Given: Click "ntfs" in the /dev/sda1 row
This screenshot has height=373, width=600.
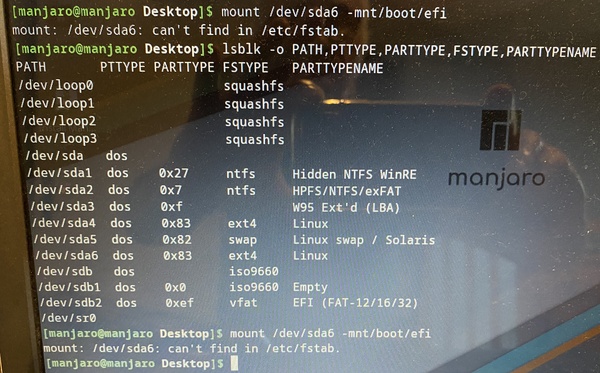Looking at the screenshot, I should (x=241, y=174).
